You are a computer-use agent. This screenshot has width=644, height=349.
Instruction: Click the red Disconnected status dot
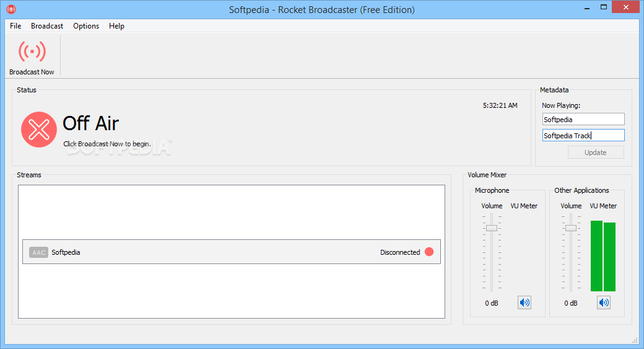click(429, 252)
